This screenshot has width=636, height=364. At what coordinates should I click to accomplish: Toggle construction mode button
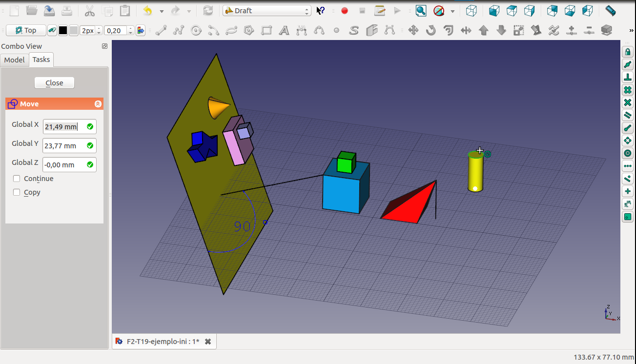52,30
